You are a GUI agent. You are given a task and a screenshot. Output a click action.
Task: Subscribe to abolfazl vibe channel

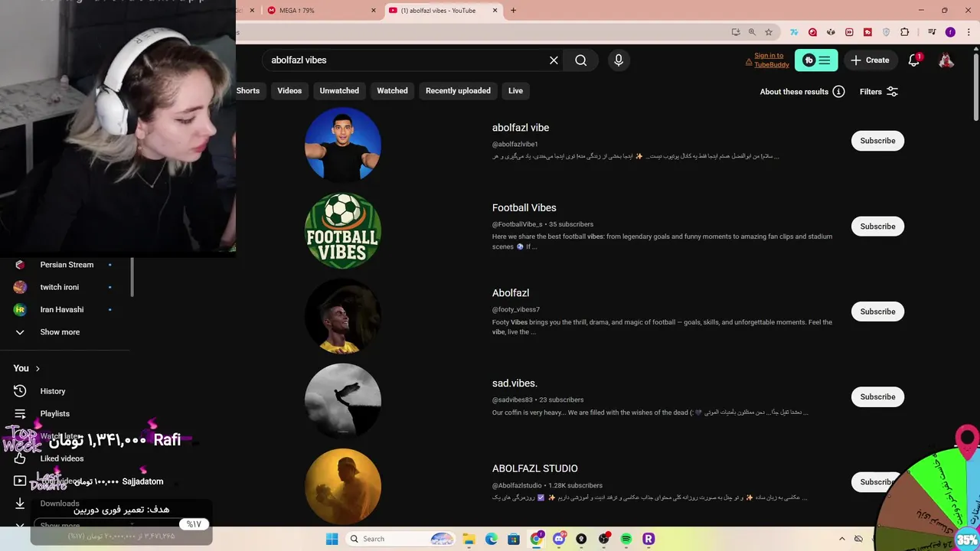(877, 141)
